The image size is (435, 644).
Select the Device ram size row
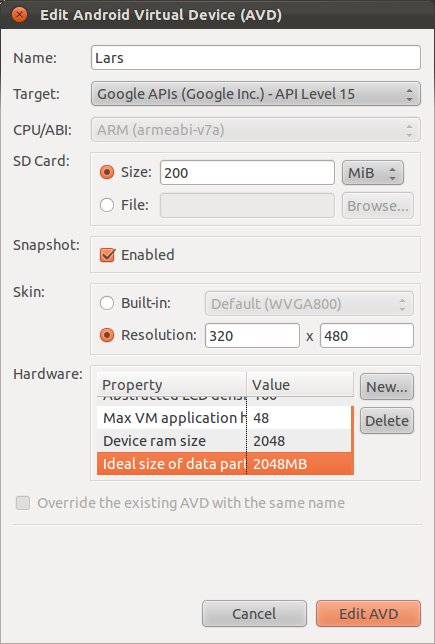point(224,441)
